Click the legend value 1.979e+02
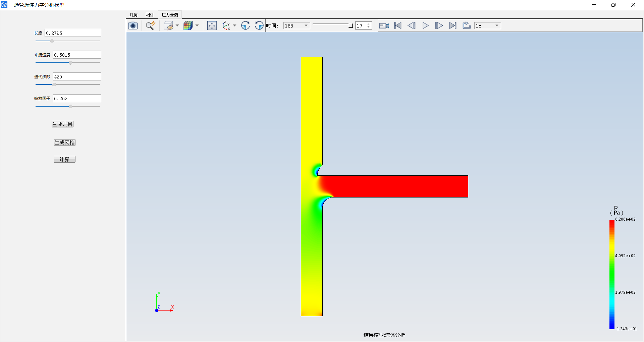 (x=625, y=292)
